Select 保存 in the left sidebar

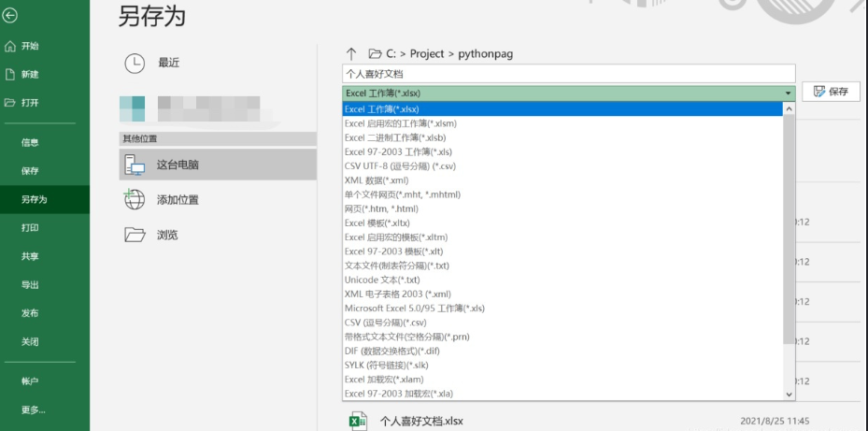click(30, 171)
